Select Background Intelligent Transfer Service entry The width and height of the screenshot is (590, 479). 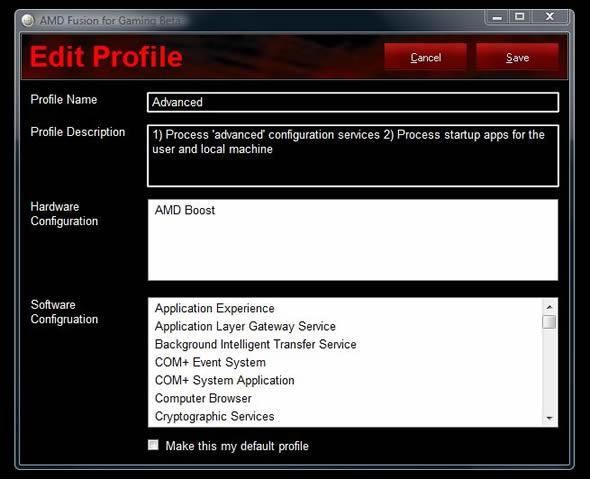255,344
